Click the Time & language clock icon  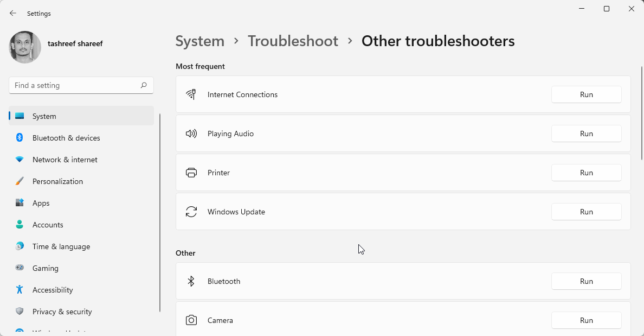pyautogui.click(x=20, y=246)
